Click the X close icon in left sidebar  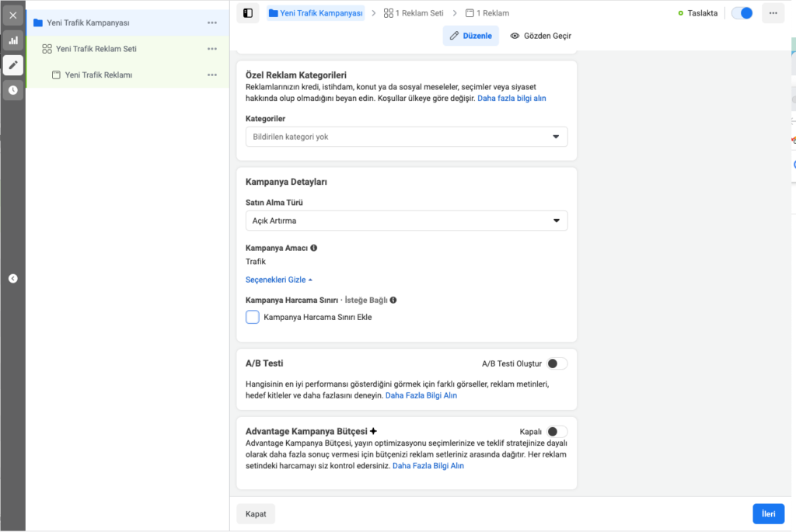(x=12, y=15)
